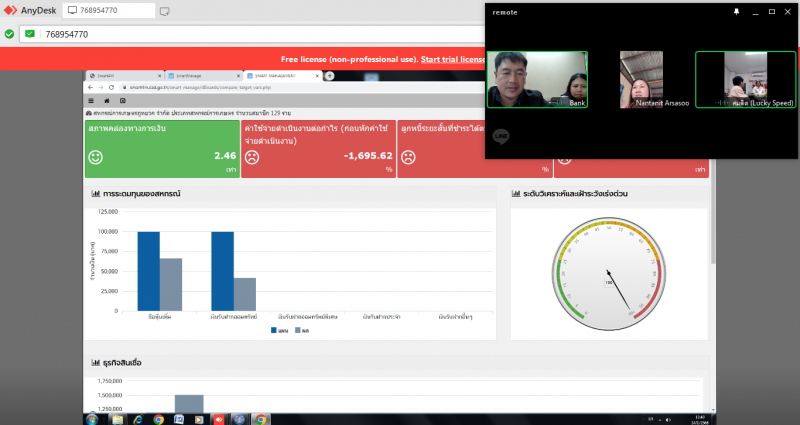Screen dimensions: 800x425
Task: Click the AnyDesk logo
Action: point(30,10)
